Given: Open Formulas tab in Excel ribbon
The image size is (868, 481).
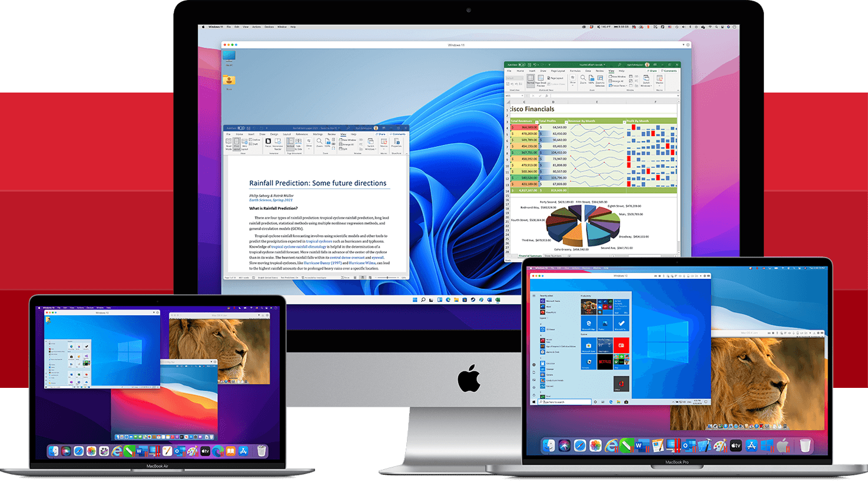Looking at the screenshot, I should pos(575,71).
